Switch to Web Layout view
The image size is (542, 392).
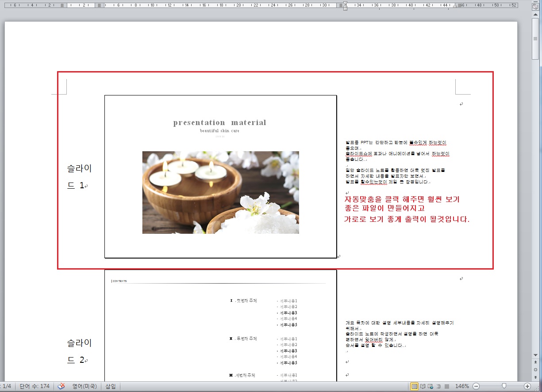click(431, 386)
